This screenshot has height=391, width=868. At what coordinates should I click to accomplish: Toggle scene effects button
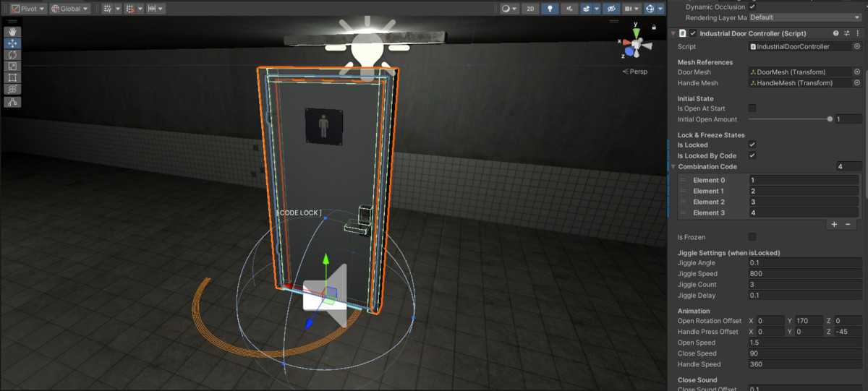pyautogui.click(x=587, y=9)
